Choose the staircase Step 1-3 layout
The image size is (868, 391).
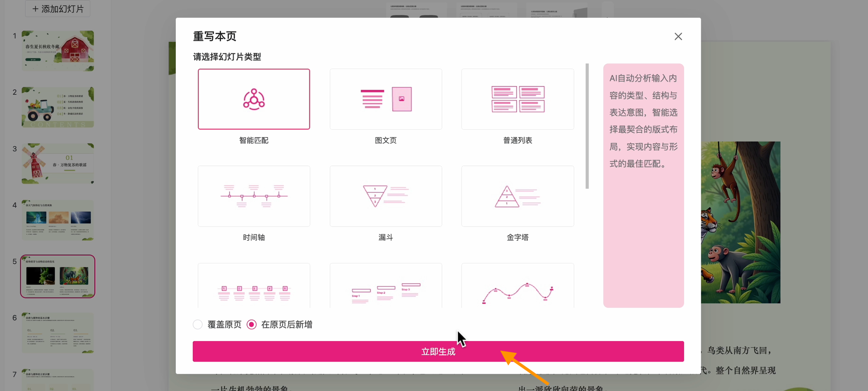(x=386, y=286)
